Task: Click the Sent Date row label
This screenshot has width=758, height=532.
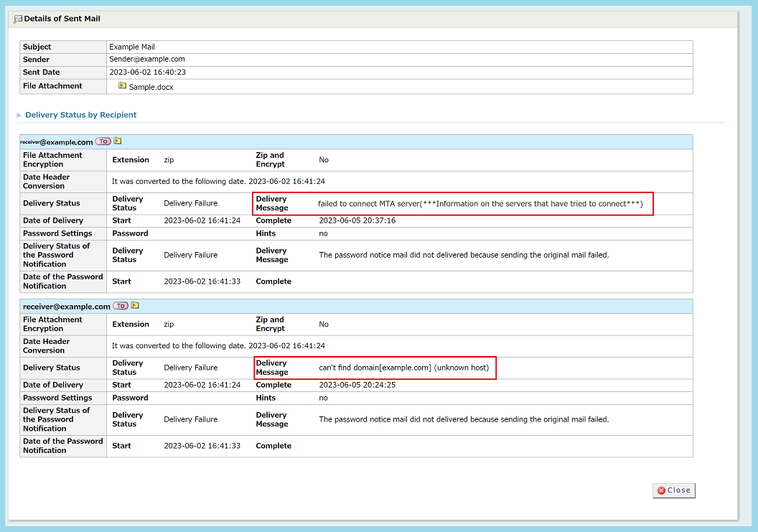Action: [41, 72]
